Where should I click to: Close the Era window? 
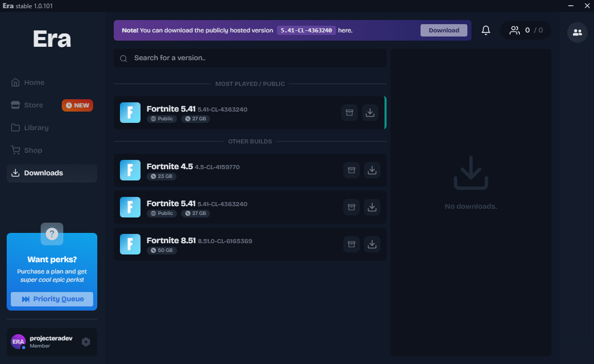pyautogui.click(x=587, y=6)
